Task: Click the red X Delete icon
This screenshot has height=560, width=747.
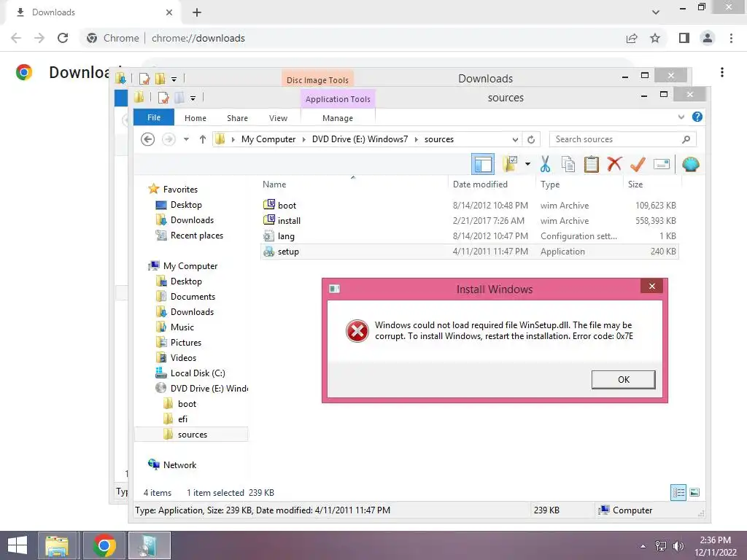Action: coord(614,164)
